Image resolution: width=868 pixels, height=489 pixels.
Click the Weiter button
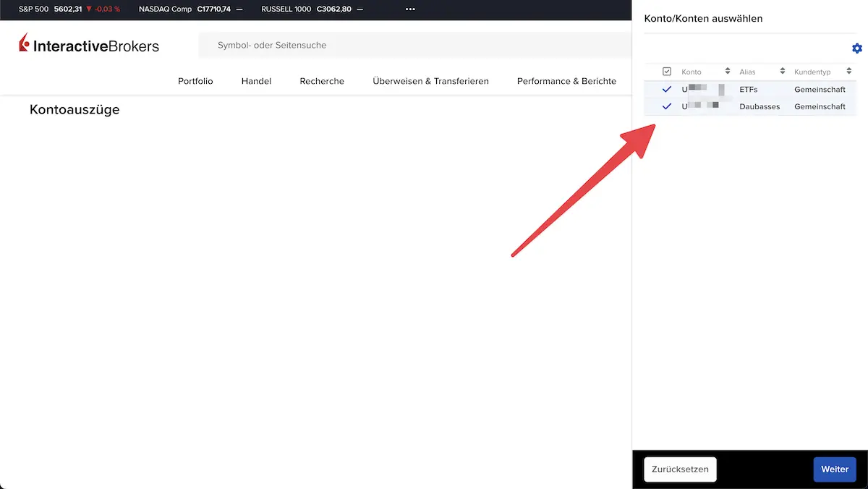tap(835, 469)
